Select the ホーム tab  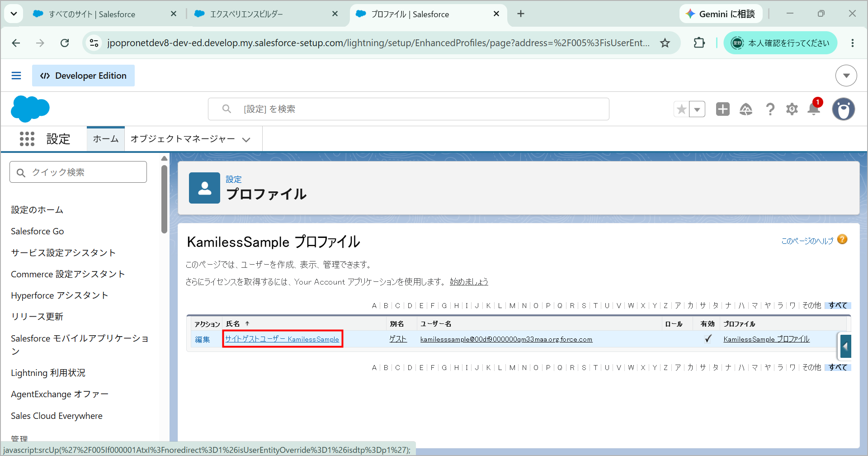(x=106, y=139)
